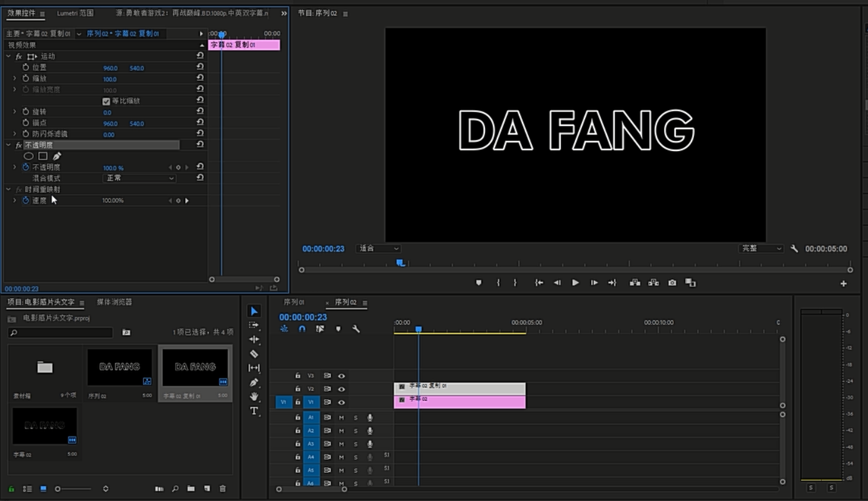Hide track V1 with eye icon
The image size is (868, 501).
342,402
